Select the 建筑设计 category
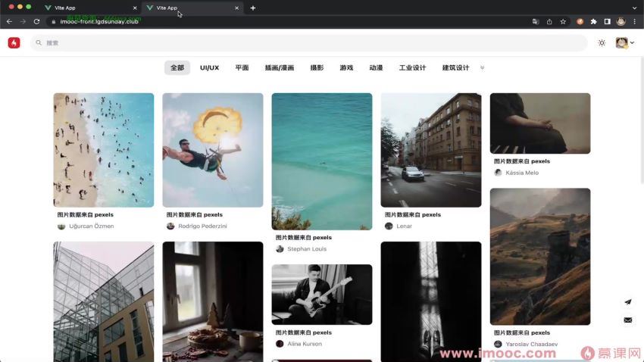 [455, 67]
